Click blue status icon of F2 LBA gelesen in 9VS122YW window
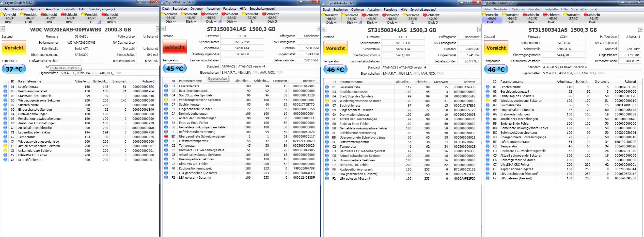Screen dimensions: 644x237 pos(166,177)
